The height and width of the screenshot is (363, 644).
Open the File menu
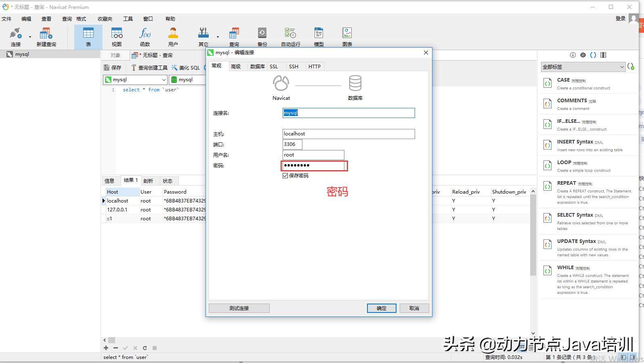pyautogui.click(x=6, y=19)
